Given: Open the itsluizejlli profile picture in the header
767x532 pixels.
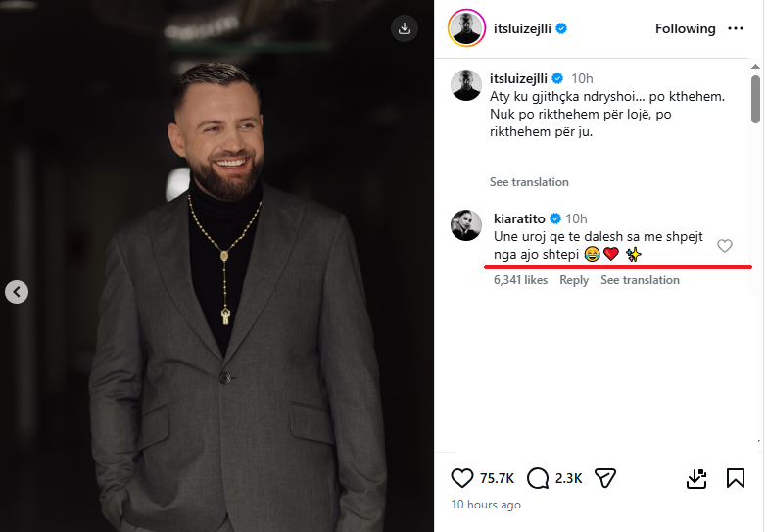Looking at the screenshot, I should coord(464,29).
